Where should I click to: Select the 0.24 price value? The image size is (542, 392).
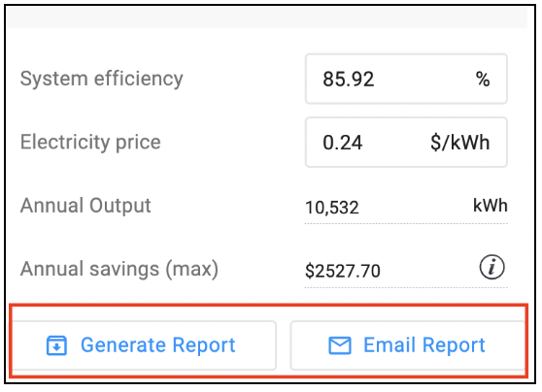pos(343,143)
